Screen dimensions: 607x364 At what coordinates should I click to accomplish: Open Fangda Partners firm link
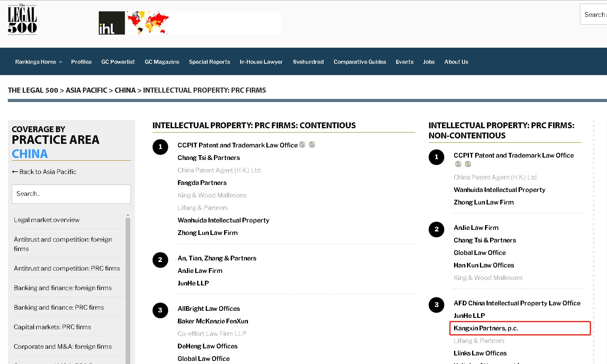coord(202,183)
